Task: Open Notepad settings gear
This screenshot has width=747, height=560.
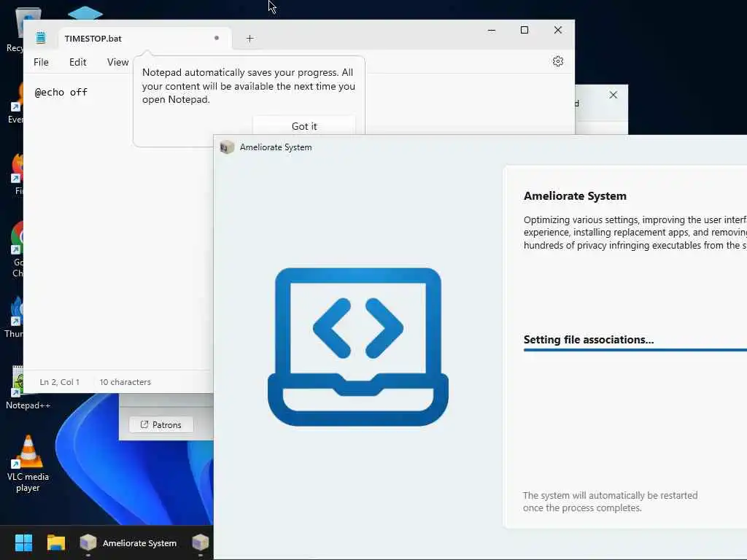Action: [558, 61]
